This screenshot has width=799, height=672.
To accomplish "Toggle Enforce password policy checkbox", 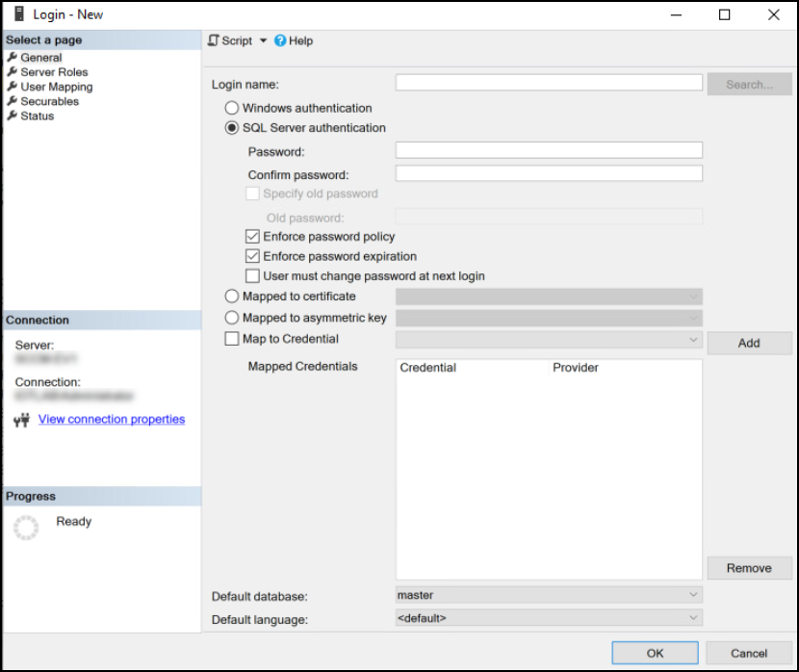I will pos(252,237).
